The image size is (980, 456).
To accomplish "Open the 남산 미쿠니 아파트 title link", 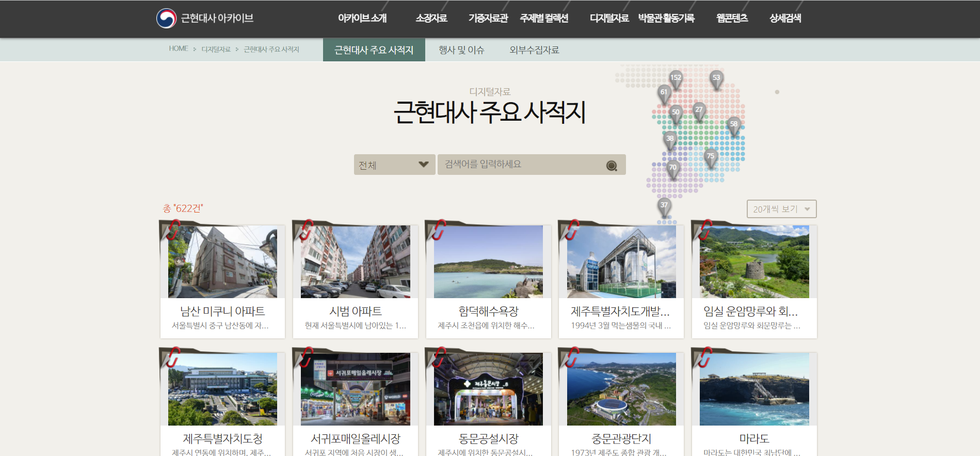I will pyautogui.click(x=222, y=312).
